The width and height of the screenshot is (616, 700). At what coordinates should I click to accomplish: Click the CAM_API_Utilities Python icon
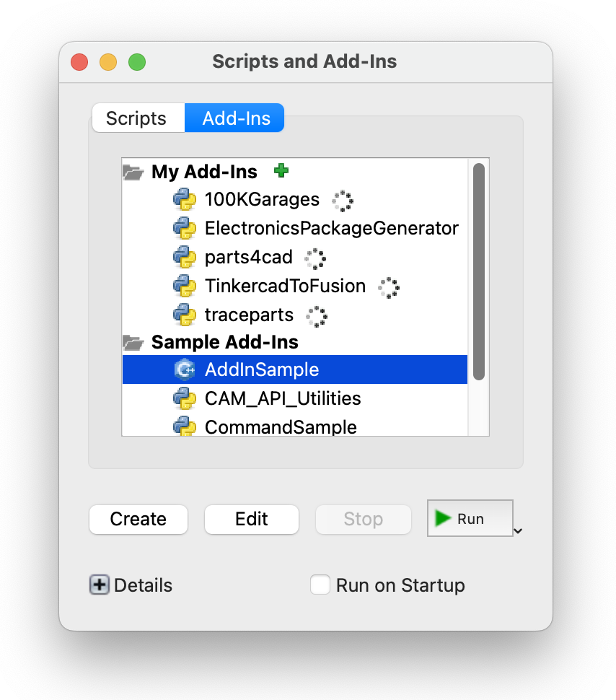186,398
